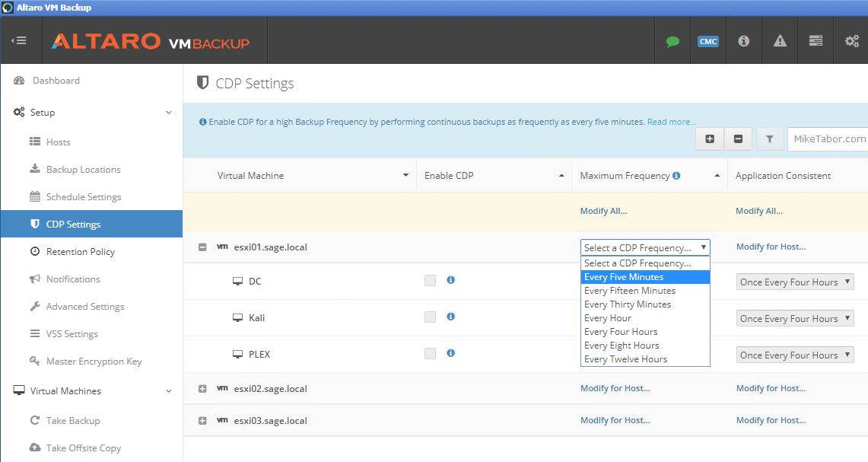This screenshot has height=462, width=868.
Task: Open the server list icon in top bar
Action: coord(816,40)
